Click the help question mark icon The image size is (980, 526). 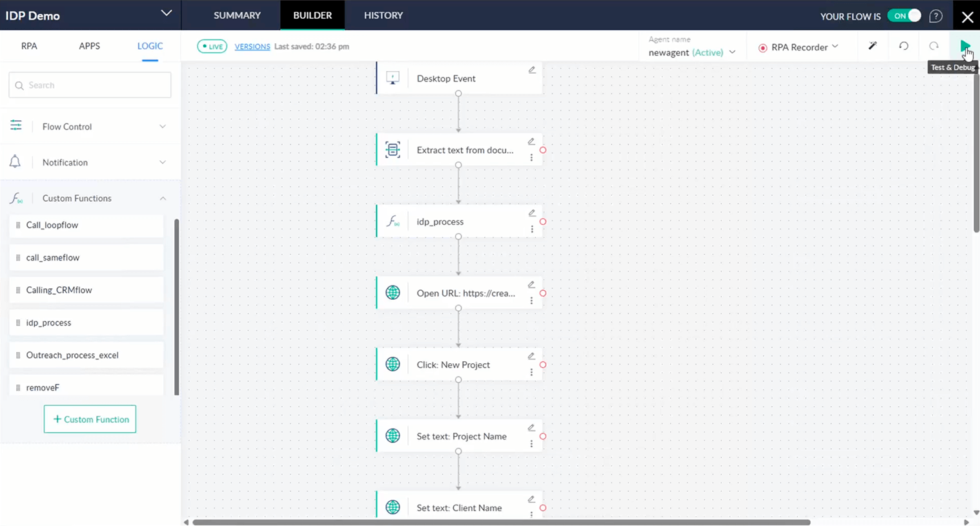935,16
